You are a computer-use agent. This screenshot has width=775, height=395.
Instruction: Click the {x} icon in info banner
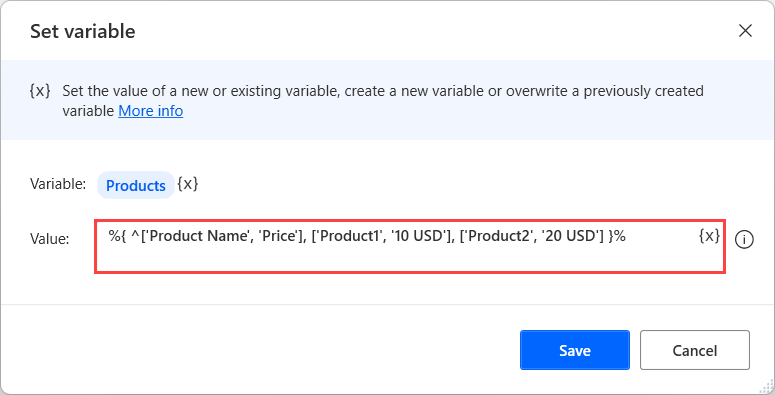(x=40, y=91)
